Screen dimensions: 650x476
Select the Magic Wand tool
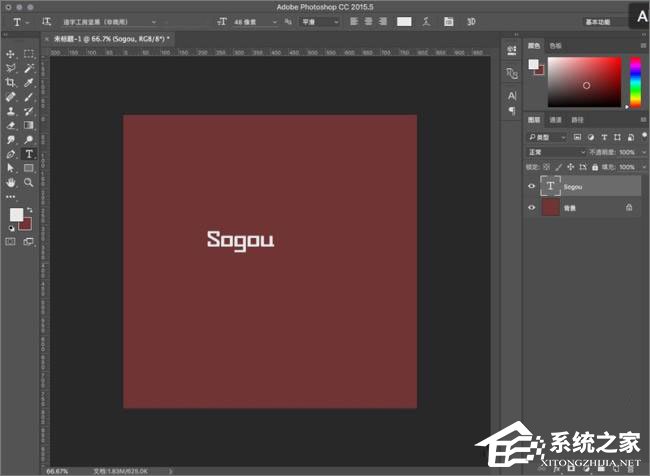click(x=29, y=68)
